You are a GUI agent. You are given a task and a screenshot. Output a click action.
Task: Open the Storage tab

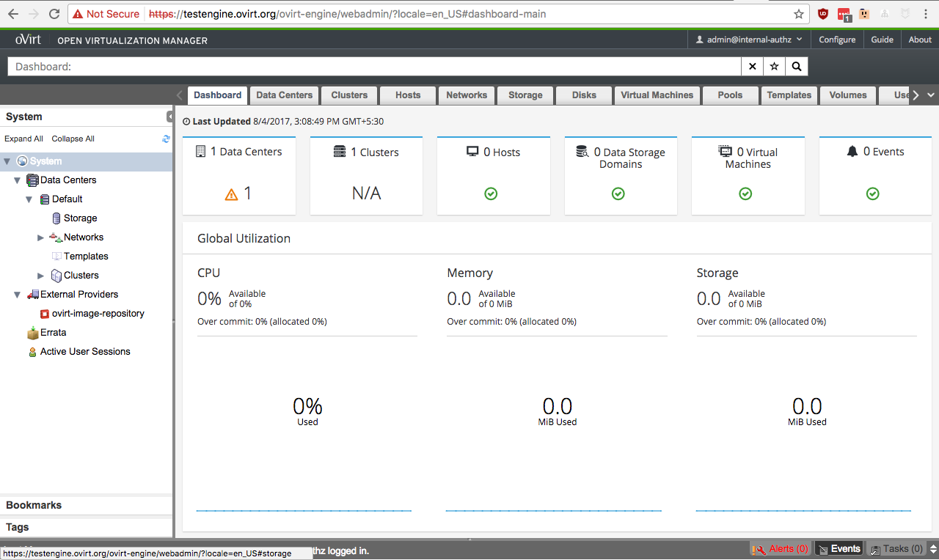tap(525, 95)
